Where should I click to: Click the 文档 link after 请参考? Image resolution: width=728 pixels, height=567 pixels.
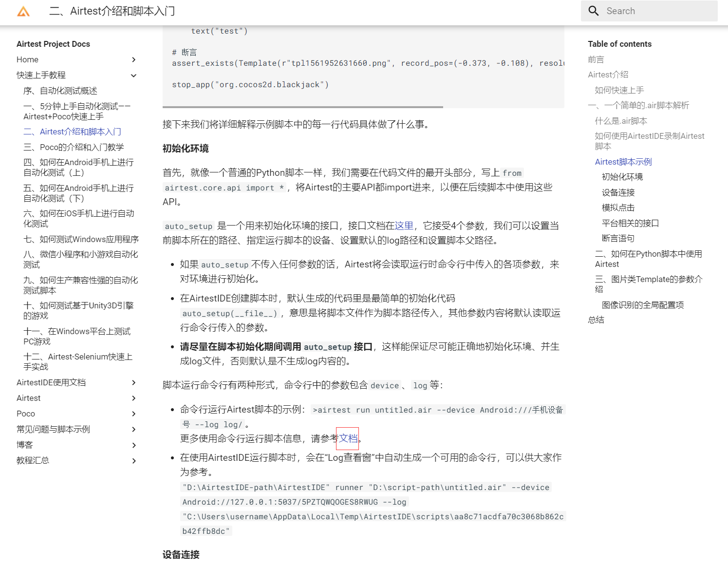coord(348,438)
